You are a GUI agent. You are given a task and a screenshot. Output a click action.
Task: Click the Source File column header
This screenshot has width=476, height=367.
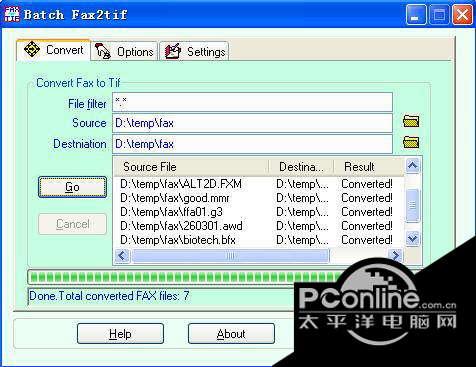(191, 167)
